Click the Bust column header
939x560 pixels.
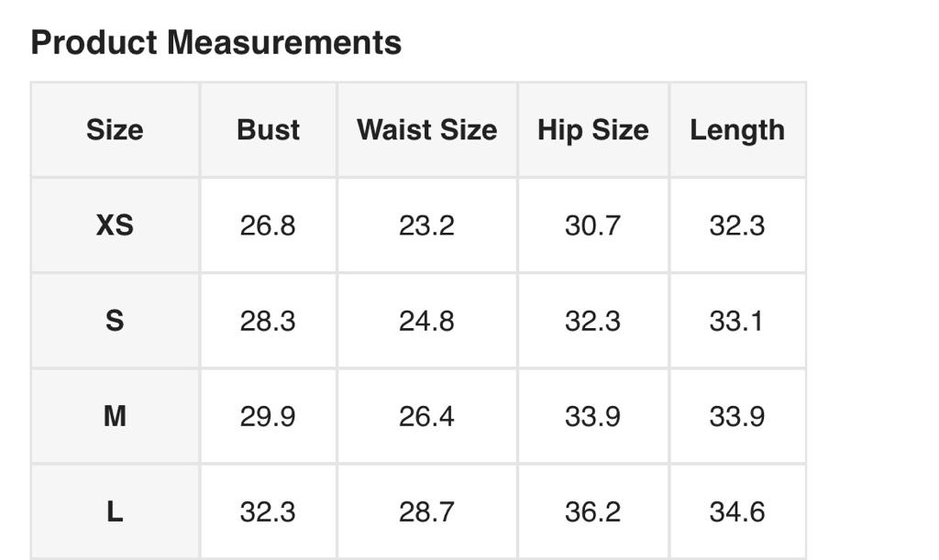pyautogui.click(x=268, y=130)
